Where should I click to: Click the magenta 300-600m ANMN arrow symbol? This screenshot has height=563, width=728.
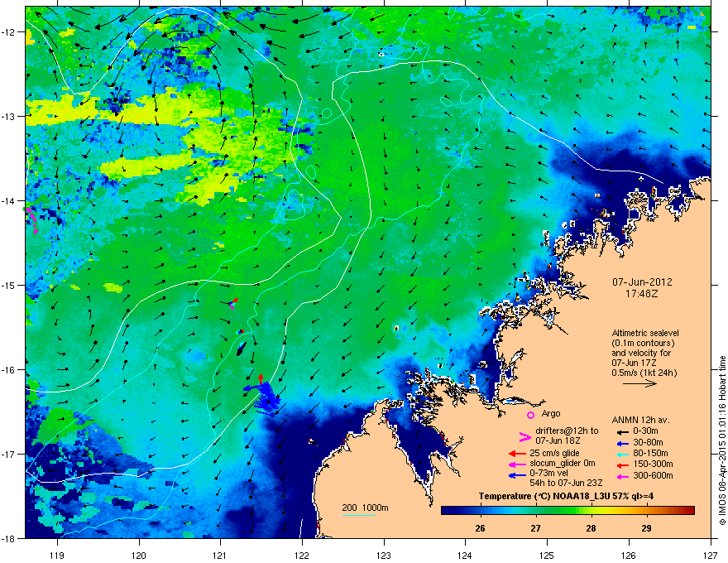pos(623,476)
